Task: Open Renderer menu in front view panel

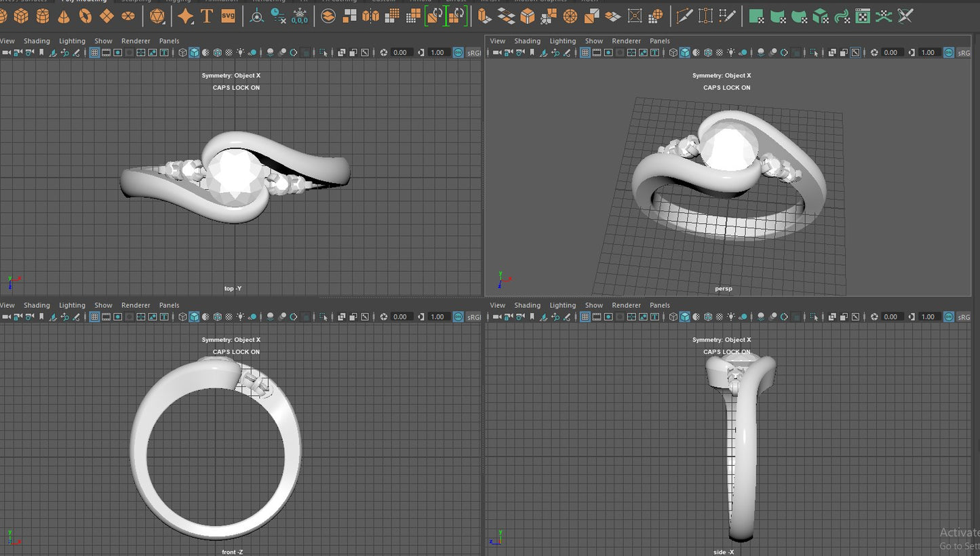Action: [x=136, y=305]
